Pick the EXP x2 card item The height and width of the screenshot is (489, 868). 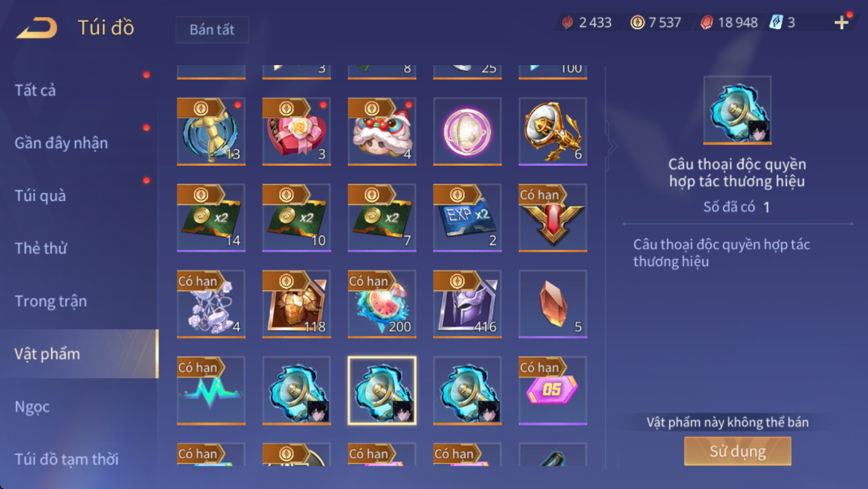pyautogui.click(x=467, y=218)
